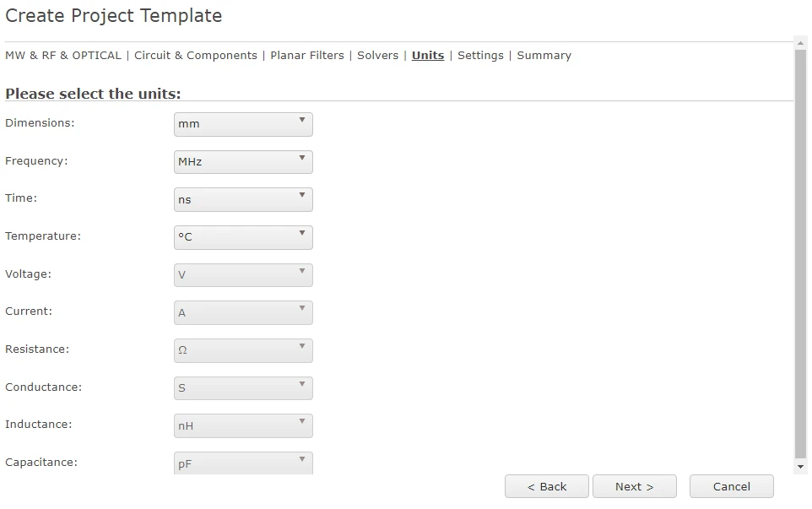This screenshot has height=509, width=812.
Task: Expand the Resistance unit dropdown
Action: click(243, 350)
